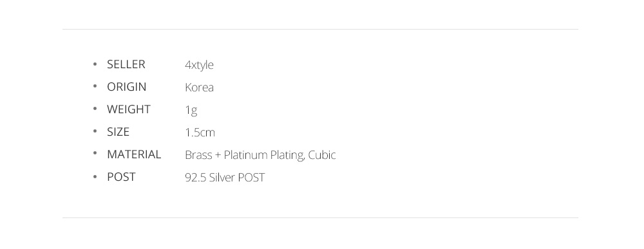This screenshot has width=644, height=249.
Task: Select the Brass + Platinum Plating, Cubic text
Action: (260, 155)
